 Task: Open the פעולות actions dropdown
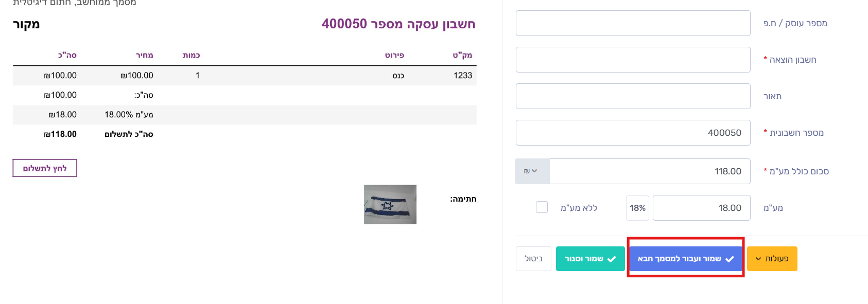point(772,259)
